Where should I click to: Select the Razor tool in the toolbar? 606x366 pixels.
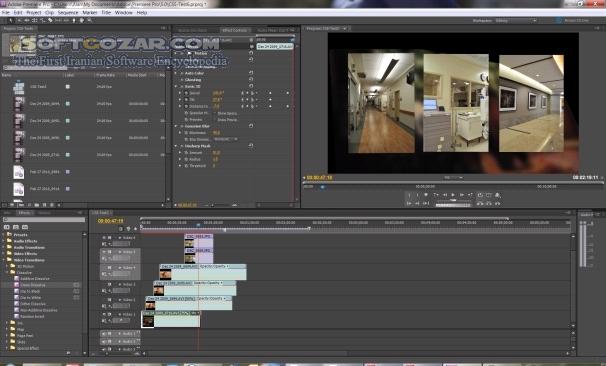(x=50, y=20)
